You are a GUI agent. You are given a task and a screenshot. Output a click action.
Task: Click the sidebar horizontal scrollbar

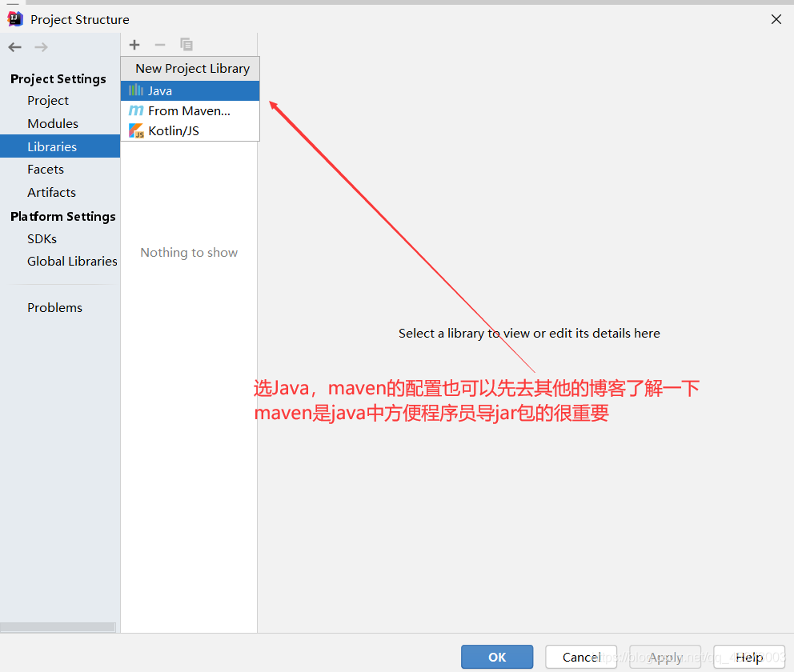tap(58, 627)
